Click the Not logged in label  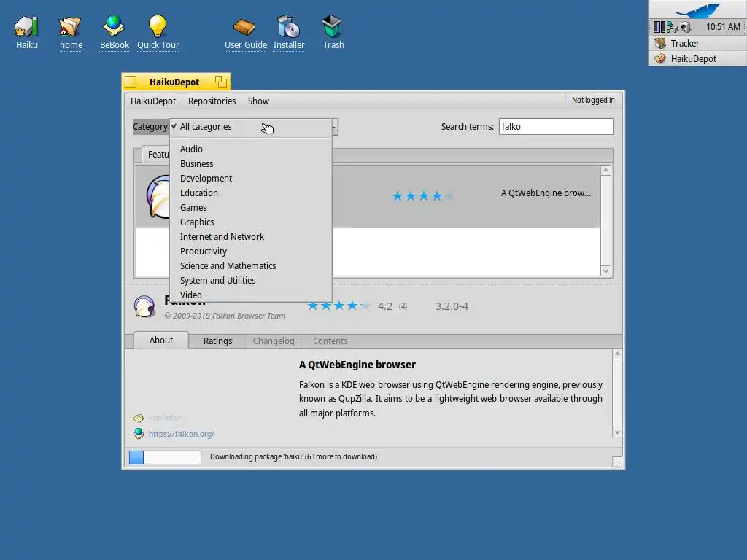593,100
